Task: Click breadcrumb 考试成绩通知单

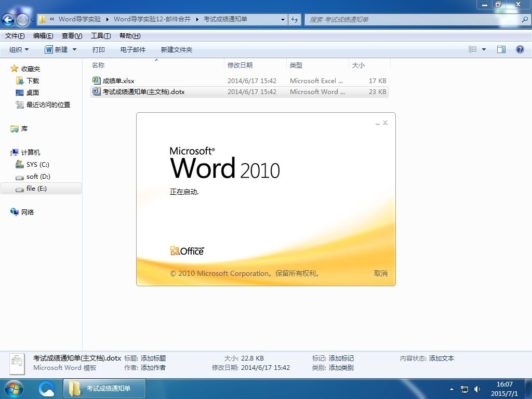Action: 225,19
